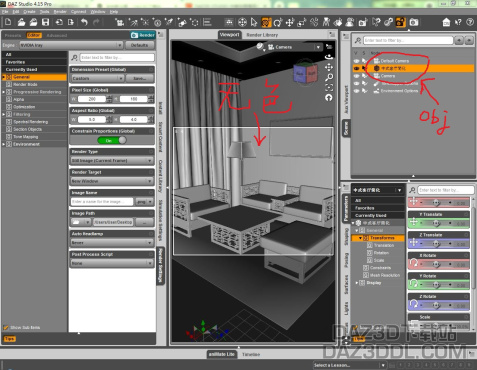Uncheck Show Sub Items checkbox

(6, 327)
